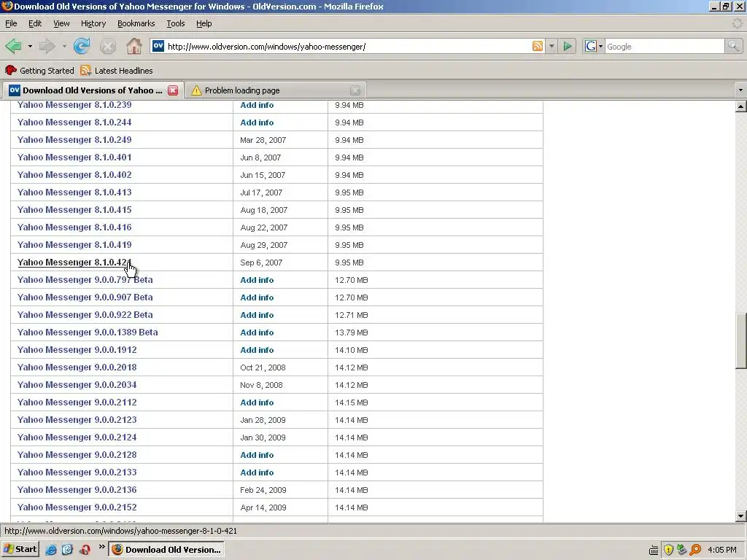Open the History menu
This screenshot has width=747, height=560.
click(93, 23)
